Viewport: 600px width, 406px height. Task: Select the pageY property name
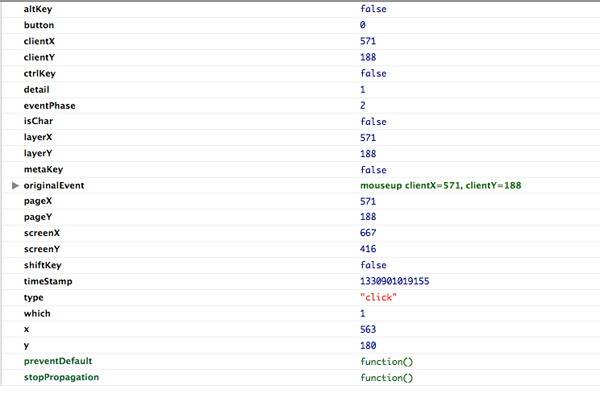click(x=38, y=217)
